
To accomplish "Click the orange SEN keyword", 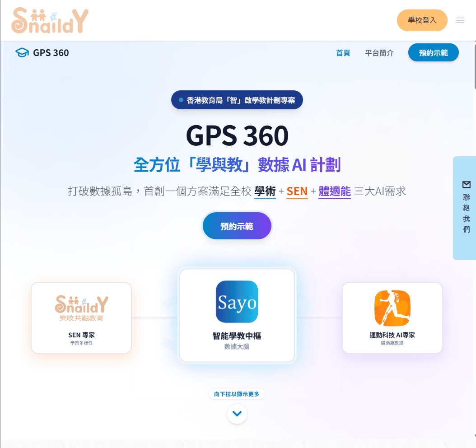I will [297, 191].
